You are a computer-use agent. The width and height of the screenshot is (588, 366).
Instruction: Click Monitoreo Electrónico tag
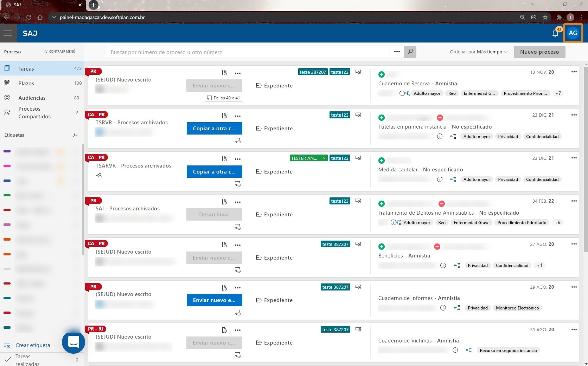(x=517, y=308)
